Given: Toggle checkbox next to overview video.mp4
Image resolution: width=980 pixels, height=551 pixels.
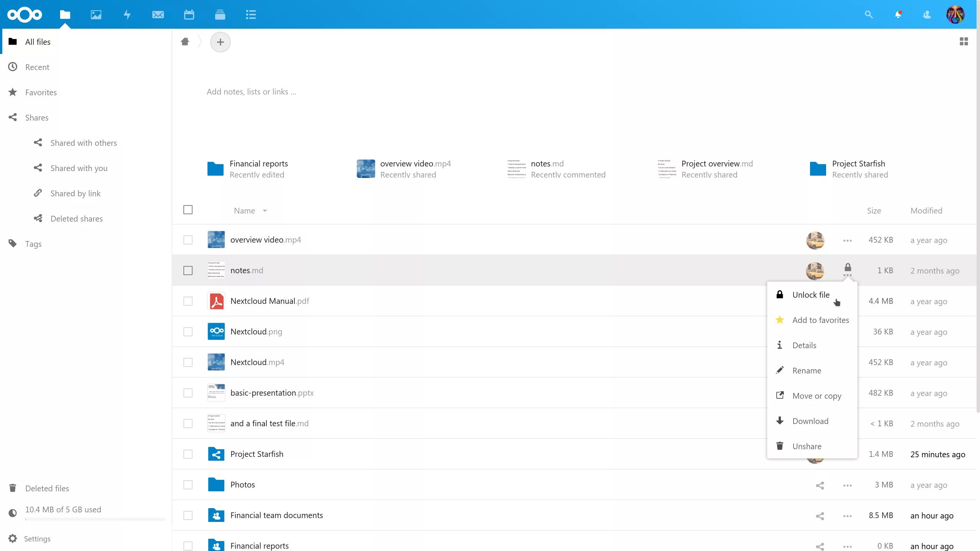Looking at the screenshot, I should [188, 240].
